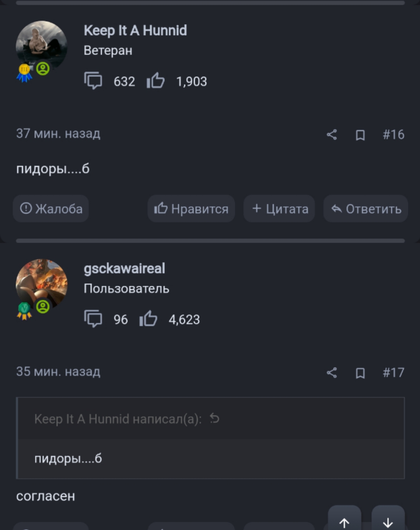Viewport: 420px width, 530px height.
Task: Open original quoted post via arrow icon
Action: pyautogui.click(x=214, y=418)
